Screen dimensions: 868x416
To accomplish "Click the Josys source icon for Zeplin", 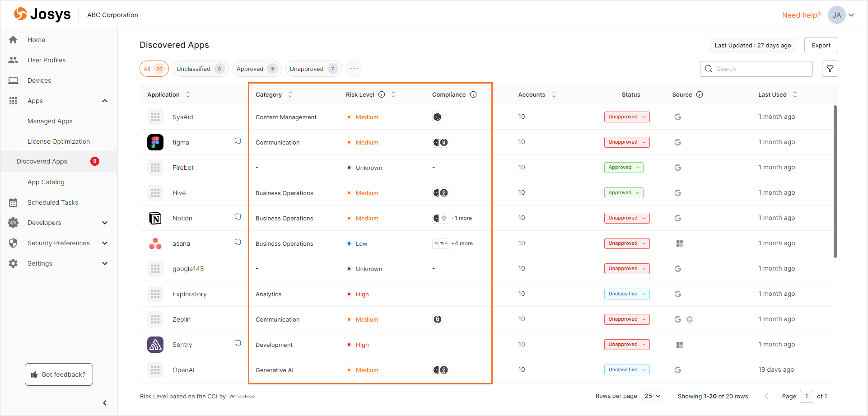I will [x=690, y=319].
